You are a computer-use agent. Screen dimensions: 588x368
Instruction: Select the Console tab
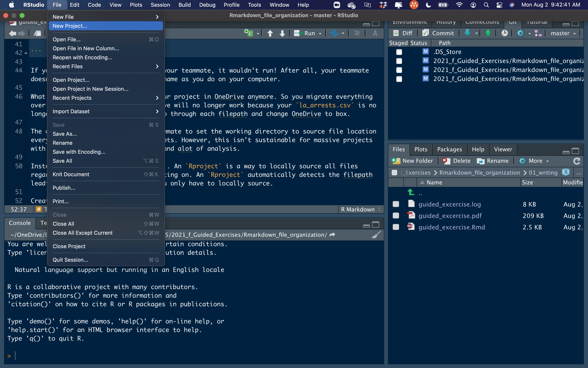(20, 223)
